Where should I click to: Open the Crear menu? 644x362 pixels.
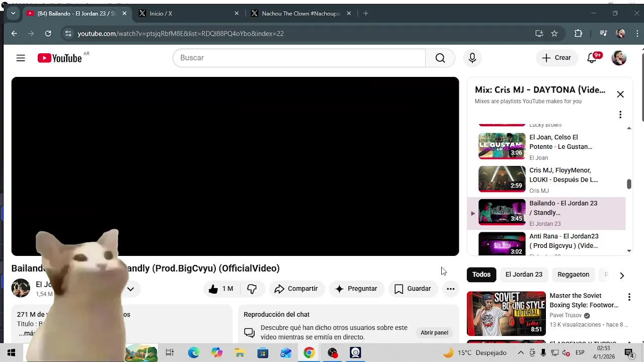point(556,58)
